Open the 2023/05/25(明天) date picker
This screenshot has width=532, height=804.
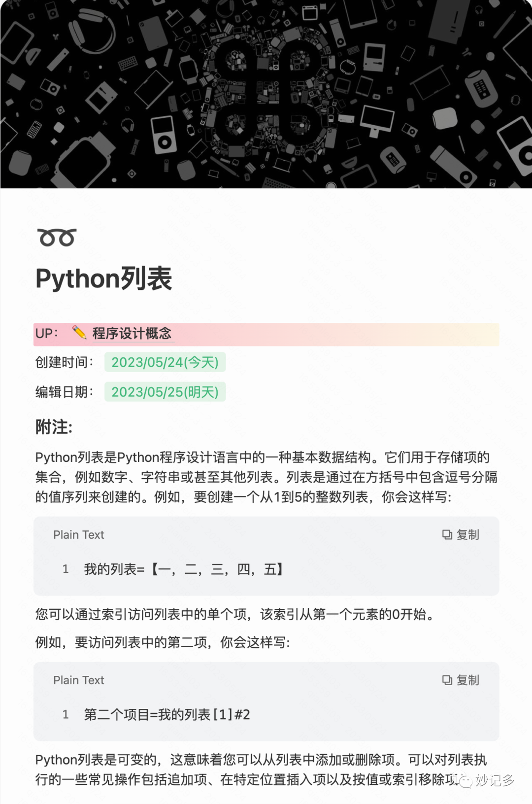165,392
